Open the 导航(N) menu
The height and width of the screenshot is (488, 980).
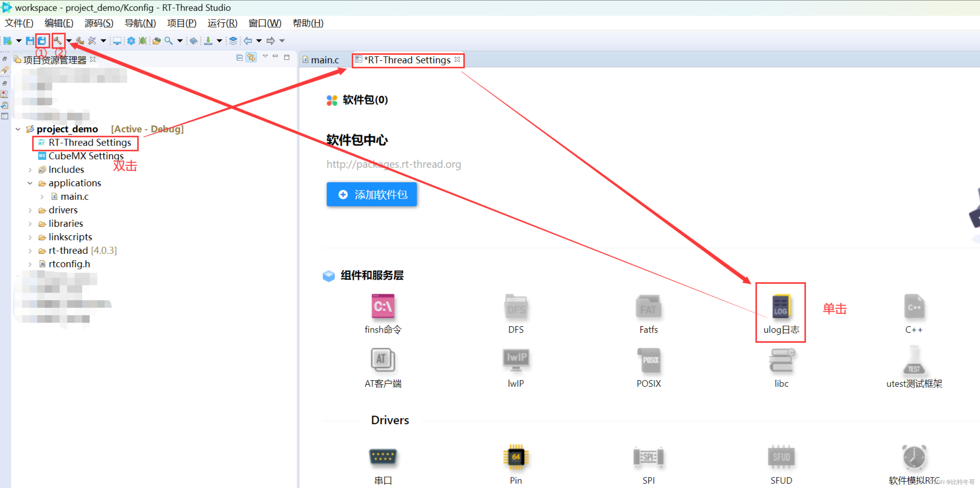(140, 23)
